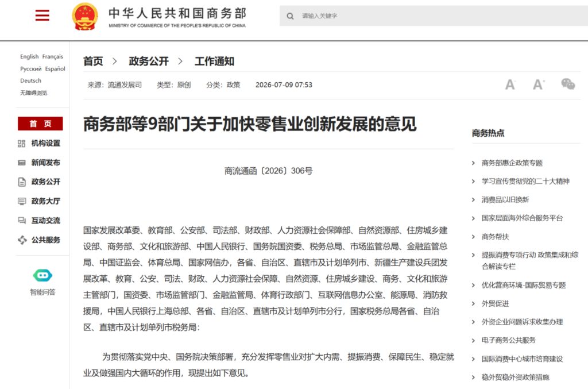Image resolution: width=588 pixels, height=389 pixels.
Task: Click chevron beside 电子商务公共服务
Action: click(x=473, y=340)
